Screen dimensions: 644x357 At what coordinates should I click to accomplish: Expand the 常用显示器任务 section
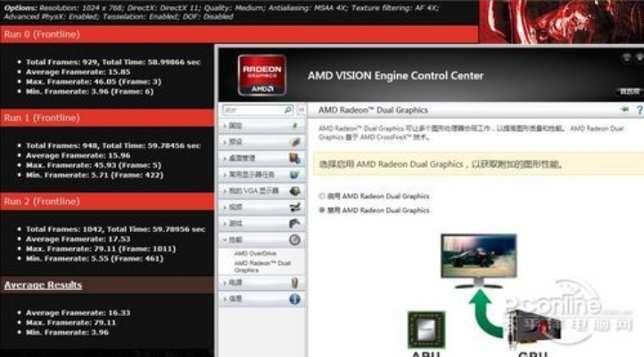coord(250,175)
